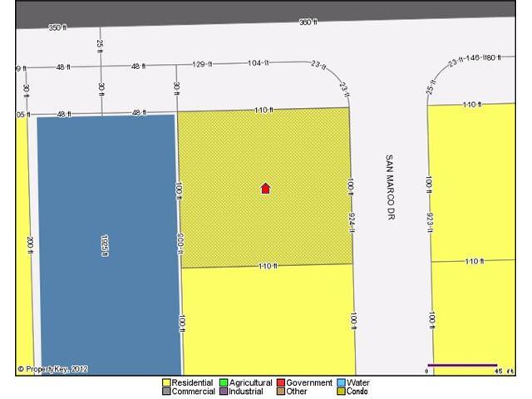The height and width of the screenshot is (399, 532).
Task: Click the Industrial purple legend swatch
Action: tap(224, 392)
